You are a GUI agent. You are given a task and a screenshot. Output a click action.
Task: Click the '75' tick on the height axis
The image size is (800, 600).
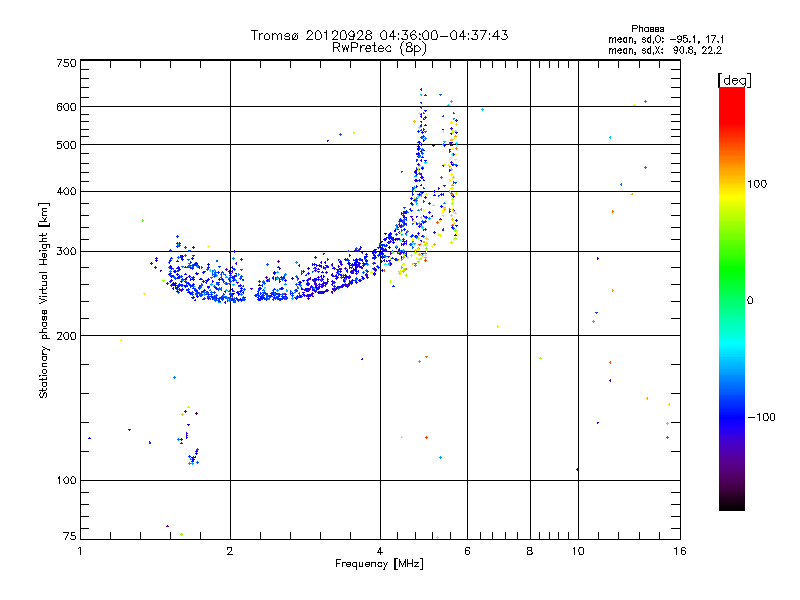tap(70, 536)
